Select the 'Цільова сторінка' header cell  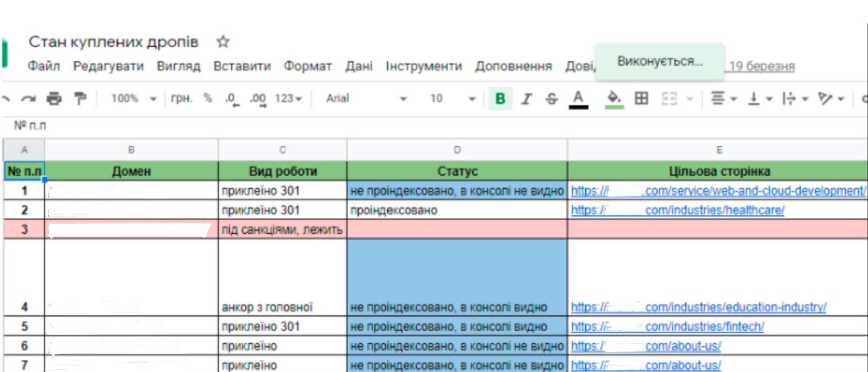click(x=718, y=171)
